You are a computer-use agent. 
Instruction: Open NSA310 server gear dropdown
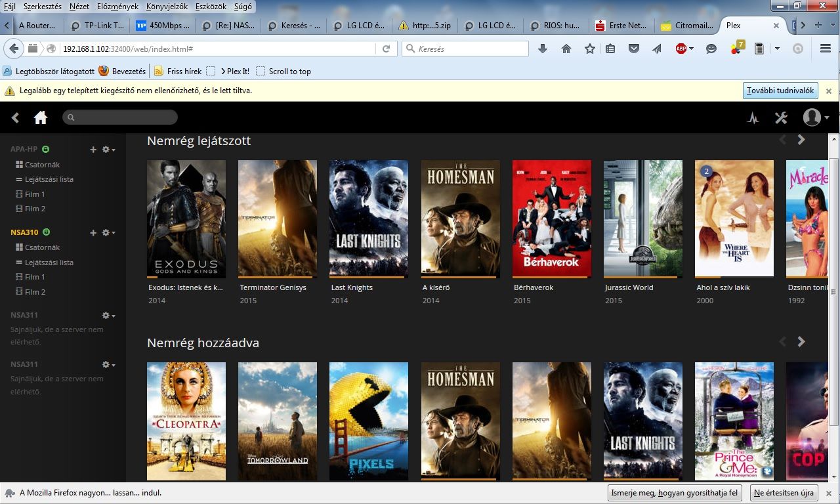click(108, 233)
